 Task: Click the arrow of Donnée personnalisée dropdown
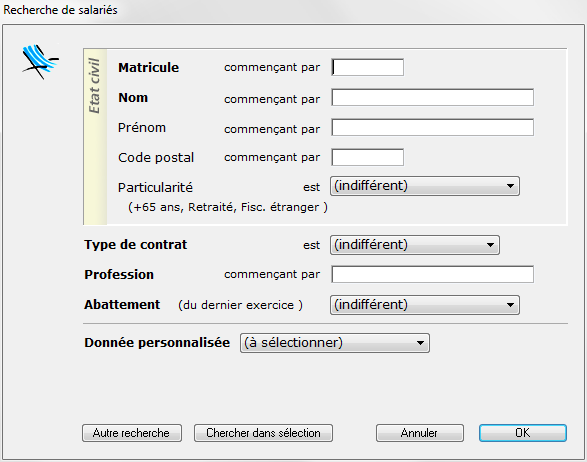click(x=420, y=343)
